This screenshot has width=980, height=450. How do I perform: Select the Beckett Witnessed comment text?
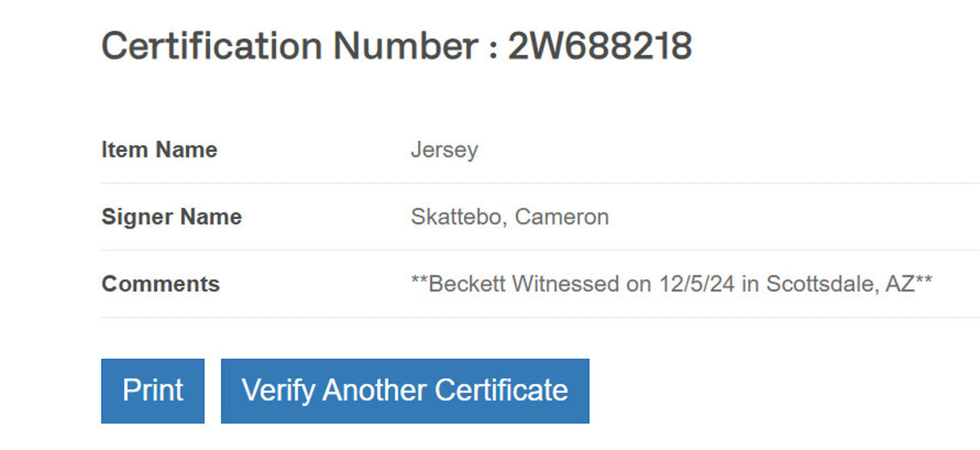tap(671, 283)
